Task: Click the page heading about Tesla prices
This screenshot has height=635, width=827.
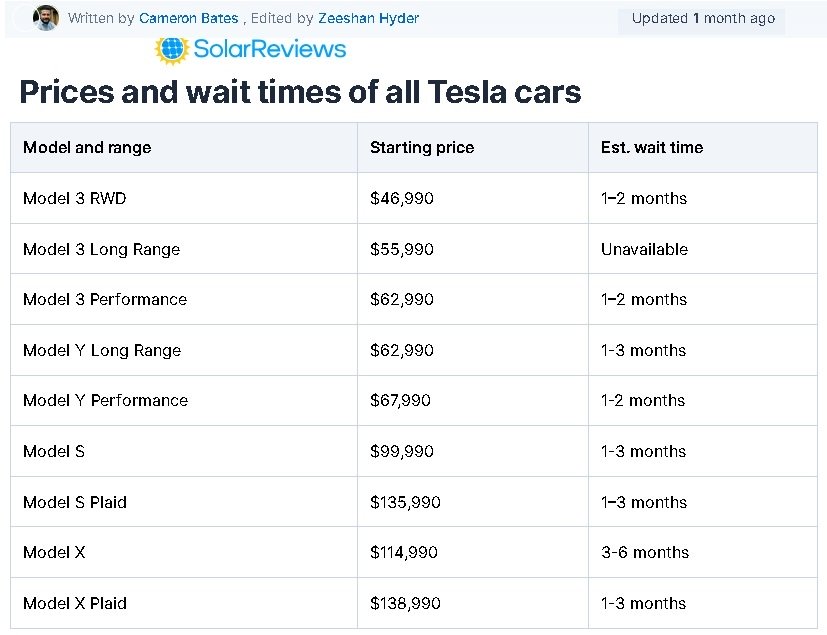Action: coord(300,92)
